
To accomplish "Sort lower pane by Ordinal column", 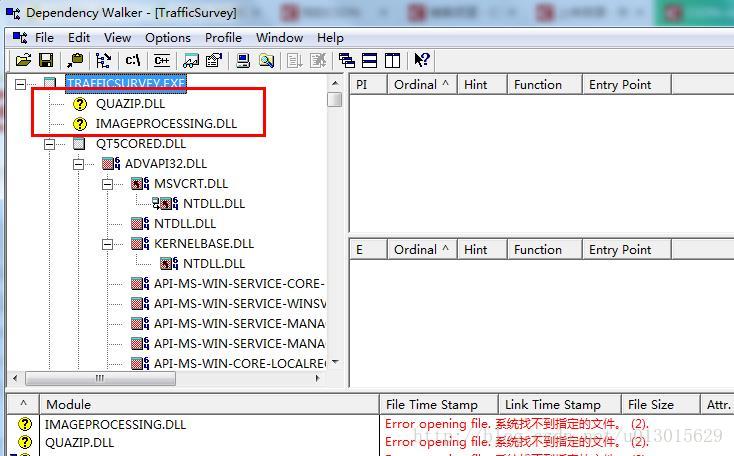I will pyautogui.click(x=422, y=250).
